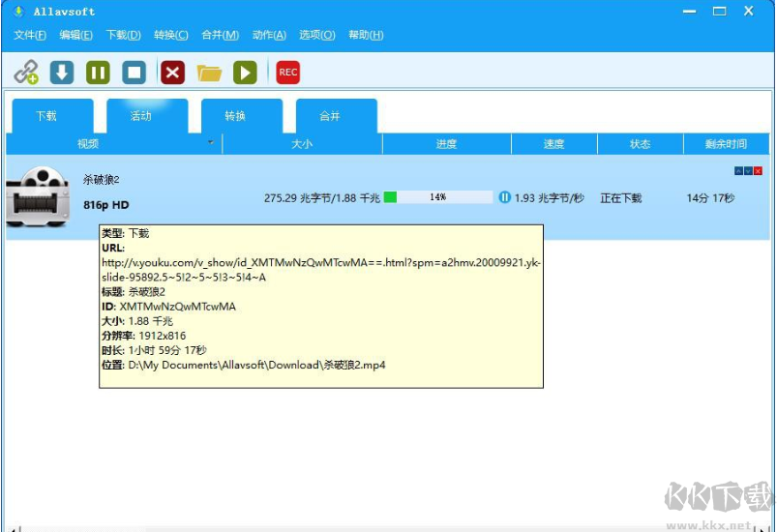Click the size text 275.29 兆字节/1.88 千兆
Viewport: 777px width, 532px height.
coord(322,198)
